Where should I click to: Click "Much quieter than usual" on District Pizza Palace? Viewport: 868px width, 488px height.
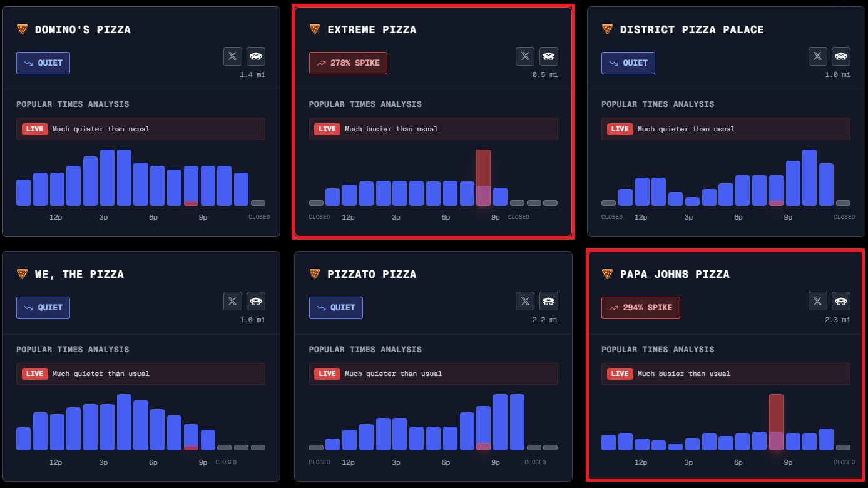click(686, 129)
